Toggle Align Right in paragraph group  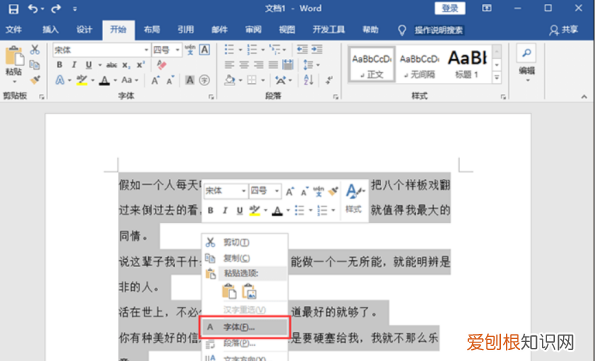click(x=258, y=65)
